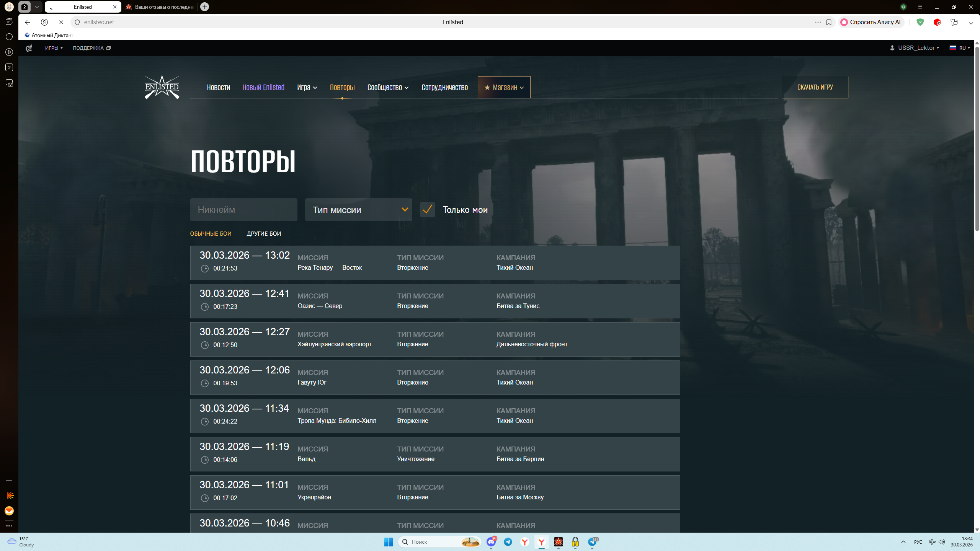
Task: Open the browser downloads icon
Action: tap(971, 22)
